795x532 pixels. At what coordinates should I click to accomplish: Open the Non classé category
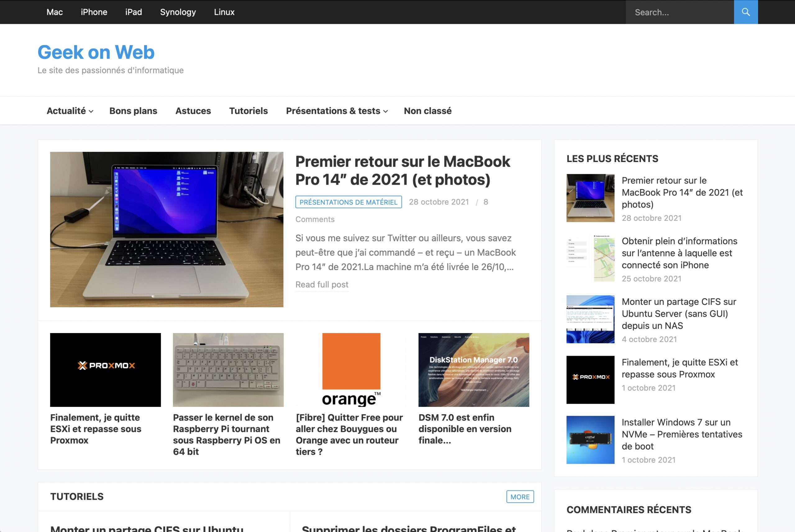428,111
